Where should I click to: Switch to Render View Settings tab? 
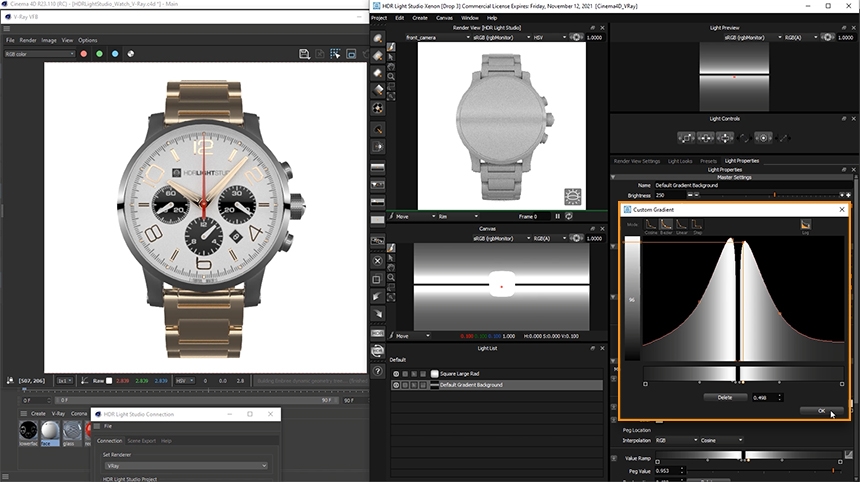tap(637, 161)
